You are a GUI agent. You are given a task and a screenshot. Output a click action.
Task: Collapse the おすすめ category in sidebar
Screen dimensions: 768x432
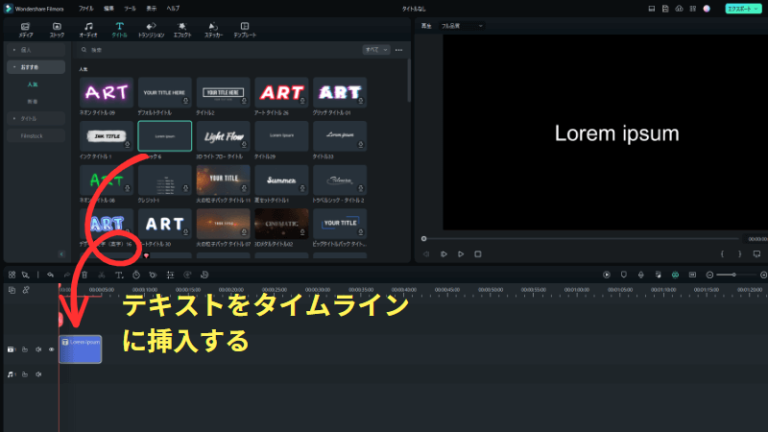[x=36, y=67]
